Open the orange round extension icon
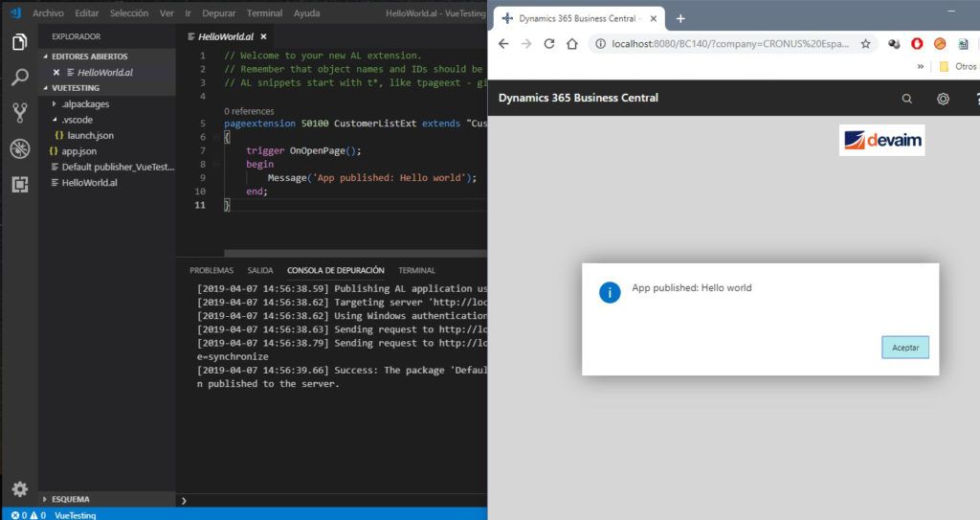980x520 pixels. [x=940, y=44]
